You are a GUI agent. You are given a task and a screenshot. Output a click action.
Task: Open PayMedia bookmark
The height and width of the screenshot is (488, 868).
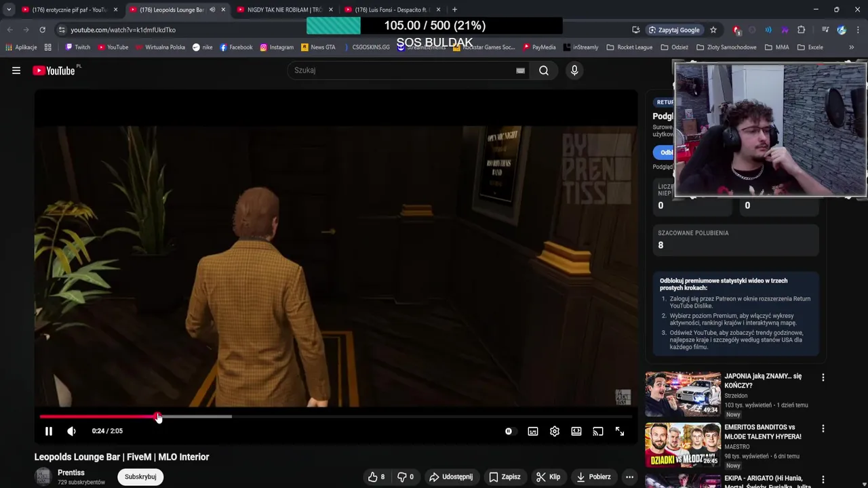click(539, 47)
